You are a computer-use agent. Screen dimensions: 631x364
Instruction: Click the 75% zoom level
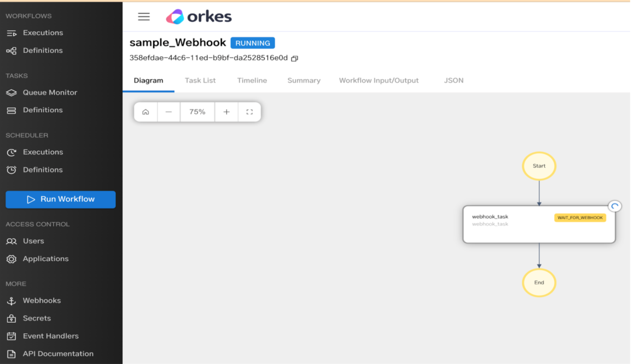(197, 112)
